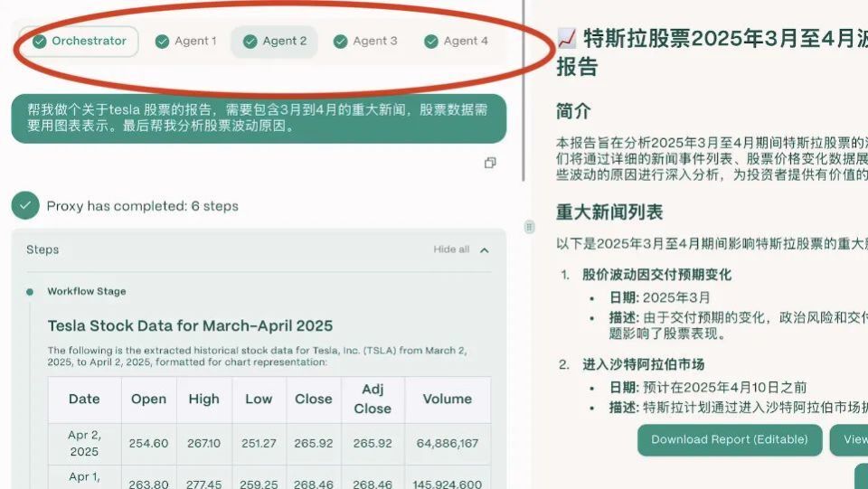The image size is (868, 489).
Task: Click the Tesla Stock Data for March-April 2025 heading
Action: (190, 325)
